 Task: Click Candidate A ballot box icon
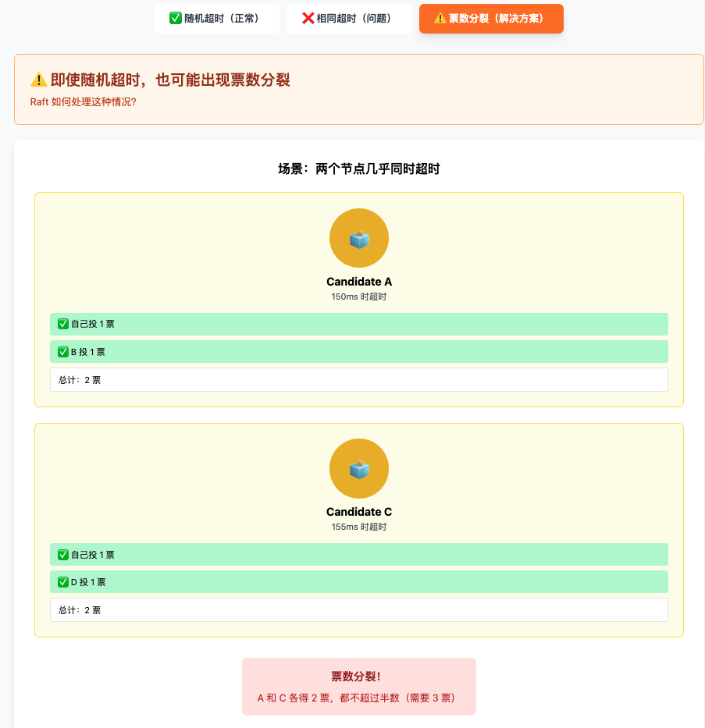[x=359, y=239]
